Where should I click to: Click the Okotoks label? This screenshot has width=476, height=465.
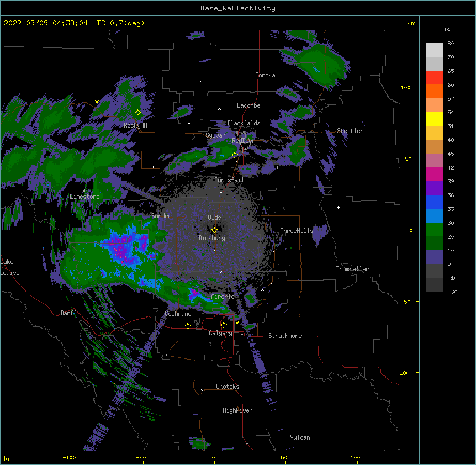(228, 387)
